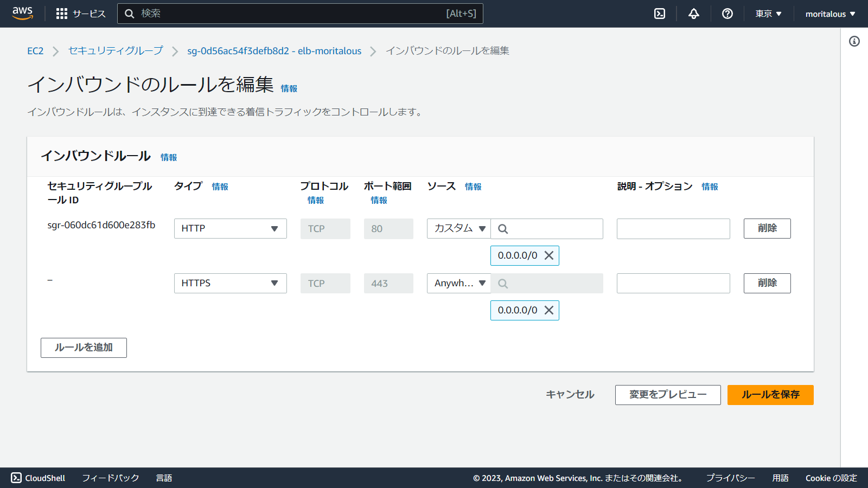
Task: Open the Anywhere source dropdown for HTTPS
Action: [458, 283]
